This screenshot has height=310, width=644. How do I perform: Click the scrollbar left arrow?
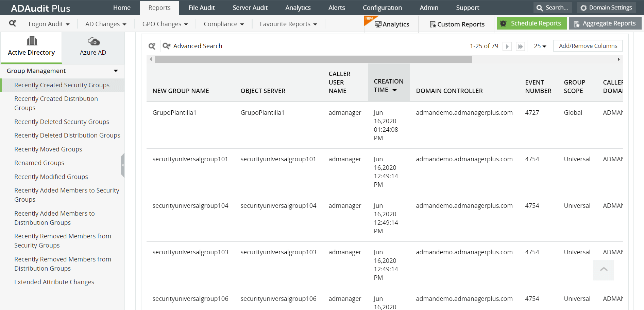(151, 59)
